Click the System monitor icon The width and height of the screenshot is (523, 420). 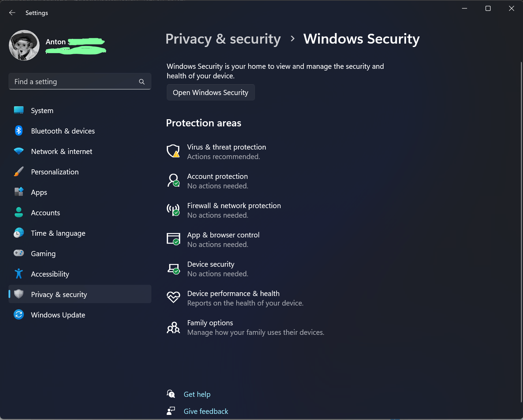pyautogui.click(x=19, y=110)
